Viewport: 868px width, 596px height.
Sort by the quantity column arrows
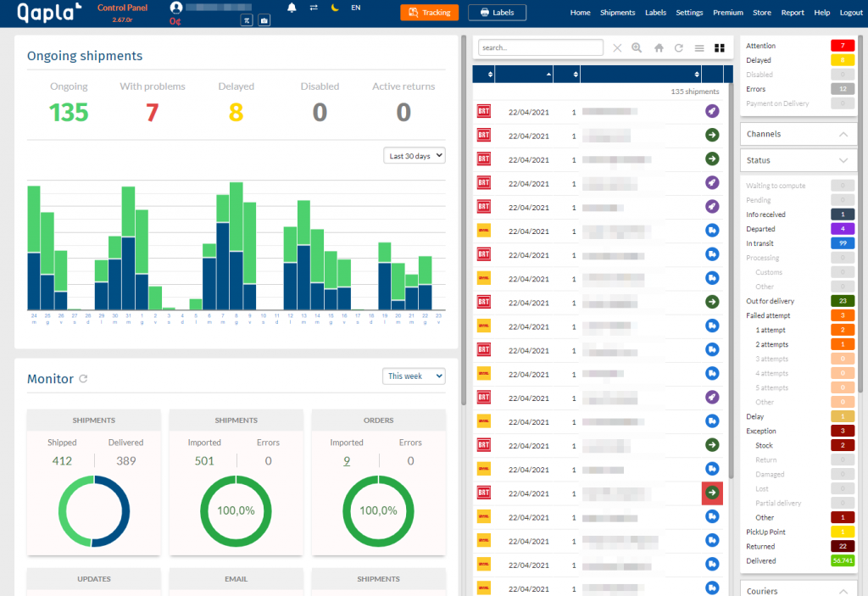(x=576, y=75)
